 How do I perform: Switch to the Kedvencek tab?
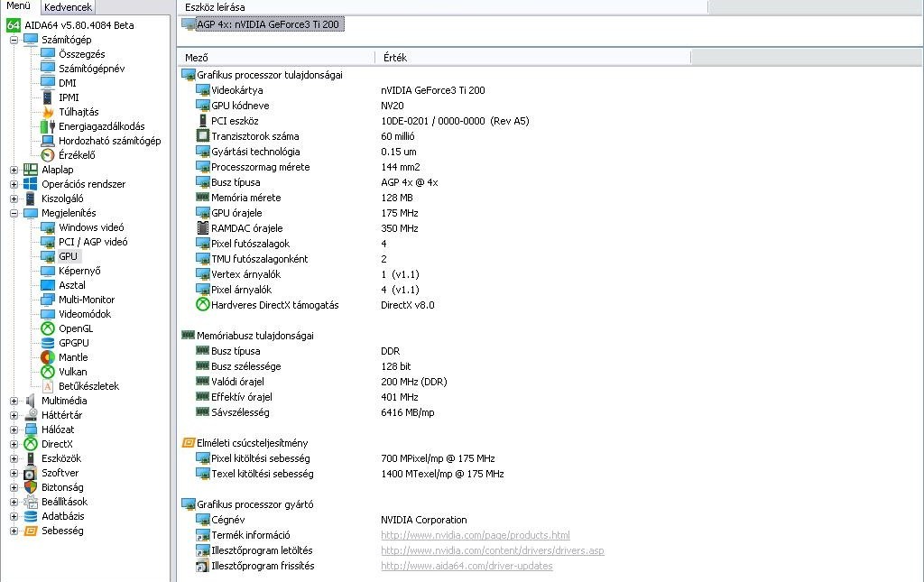pyautogui.click(x=68, y=7)
